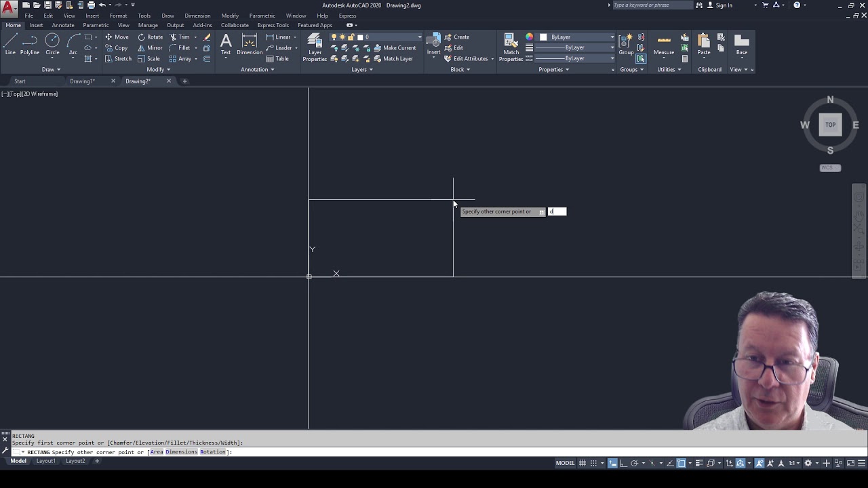
Task: Select the Arc tool
Action: click(73, 45)
